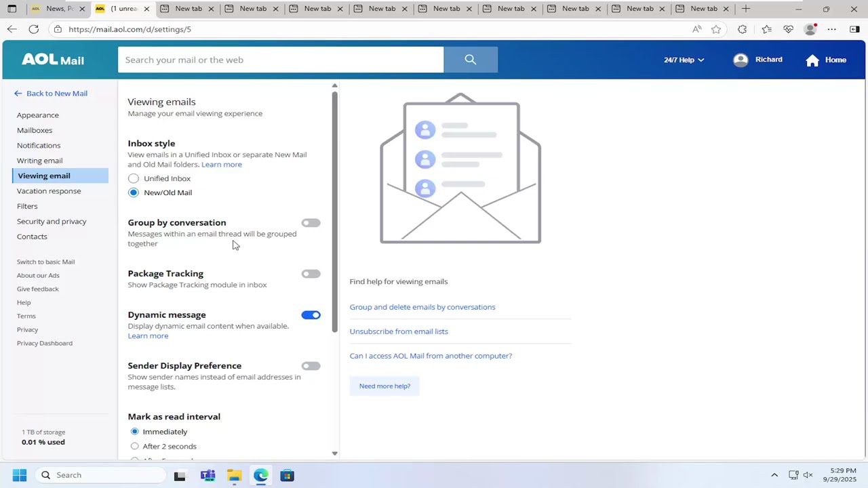Open Edge Settings and more menu
This screenshot has width=868, height=488.
[832, 29]
